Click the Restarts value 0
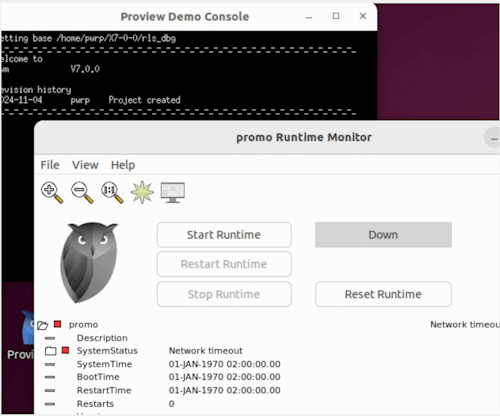This screenshot has height=416, width=500. tap(171, 404)
